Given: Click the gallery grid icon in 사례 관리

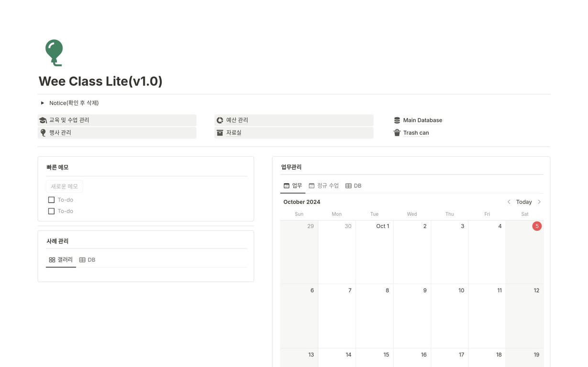Looking at the screenshot, I should pyautogui.click(x=52, y=260).
